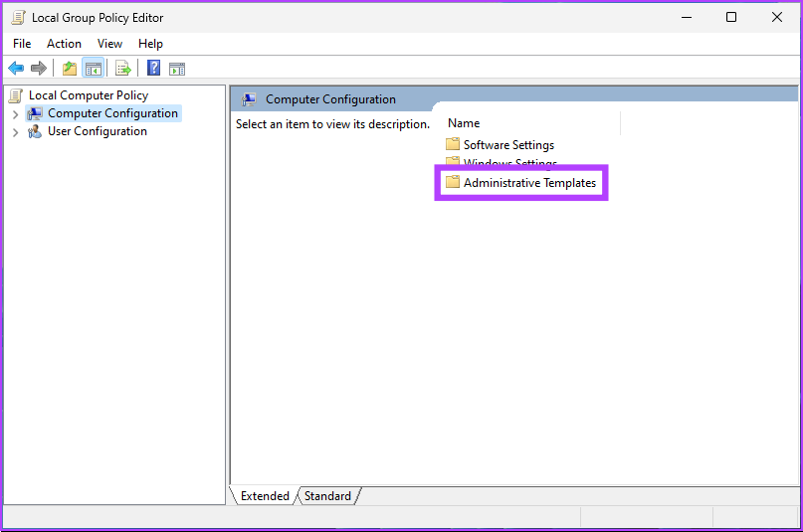Viewport: 803px width, 532px height.
Task: Select the Local Computer Policy root node
Action: 88,95
